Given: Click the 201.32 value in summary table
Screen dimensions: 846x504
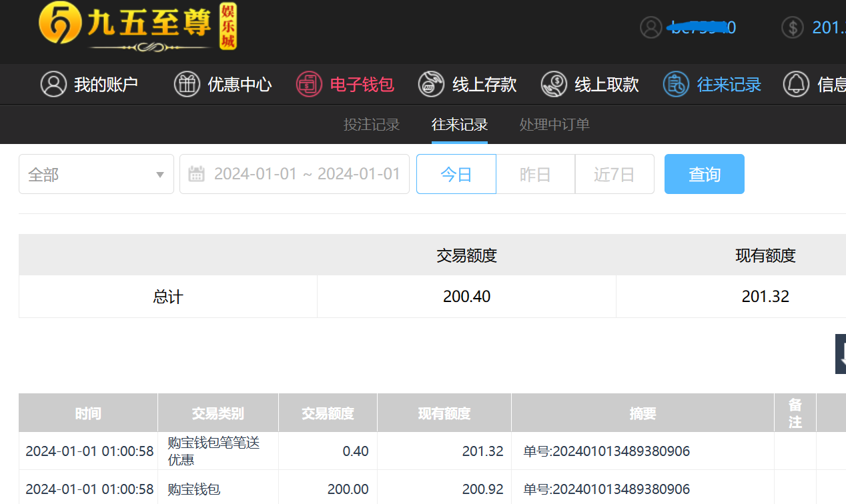Looking at the screenshot, I should tap(765, 297).
